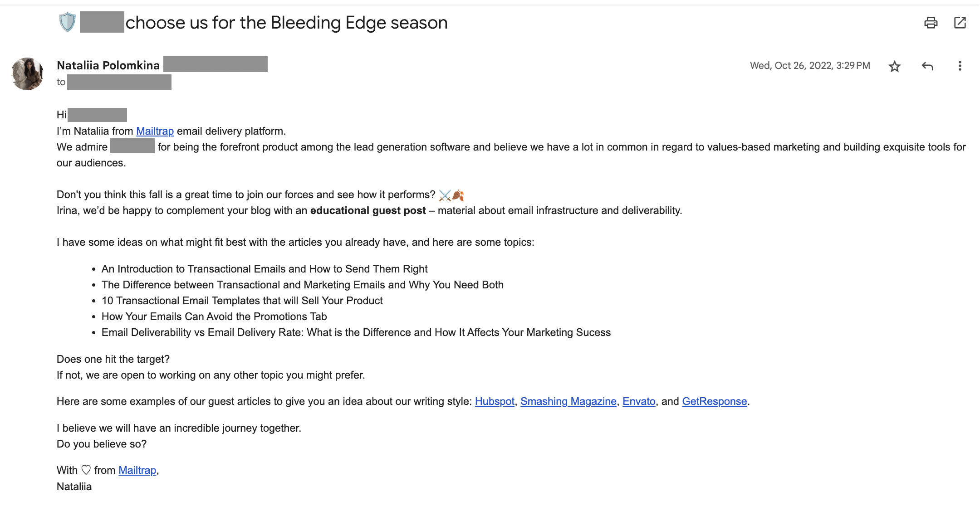The image size is (980, 516).
Task: Open email in a new window
Action: 960,22
